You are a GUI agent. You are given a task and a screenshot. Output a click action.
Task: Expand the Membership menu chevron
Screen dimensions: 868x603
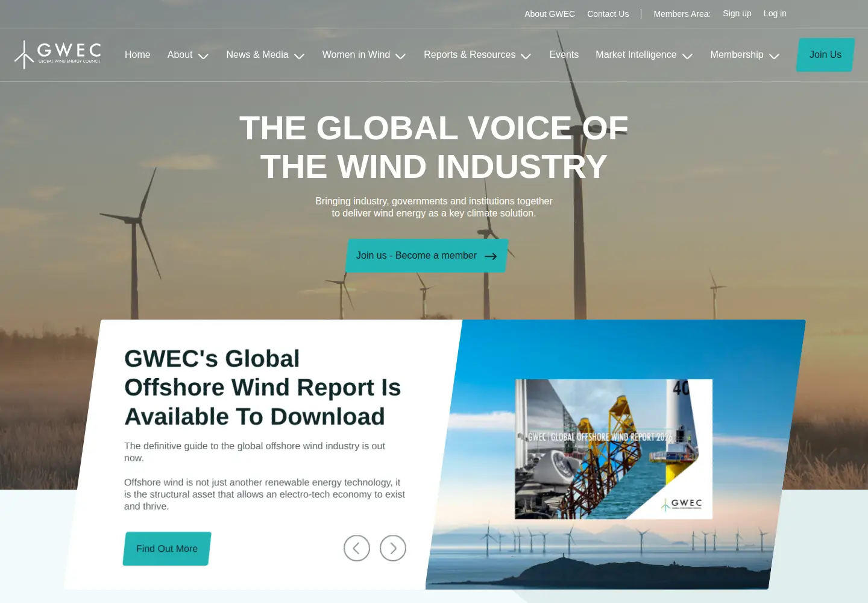(775, 56)
